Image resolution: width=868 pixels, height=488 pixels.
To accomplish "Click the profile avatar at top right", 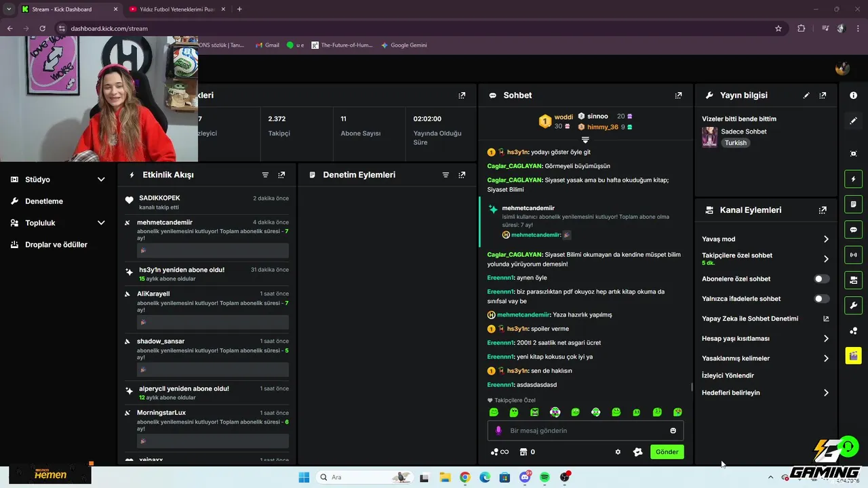I will pyautogui.click(x=842, y=68).
